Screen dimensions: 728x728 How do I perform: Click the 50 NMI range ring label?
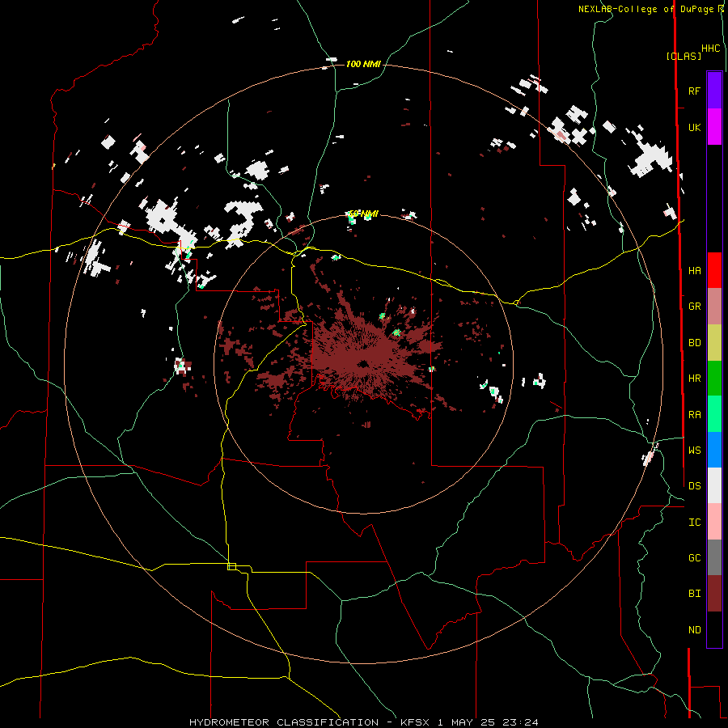pos(363,214)
